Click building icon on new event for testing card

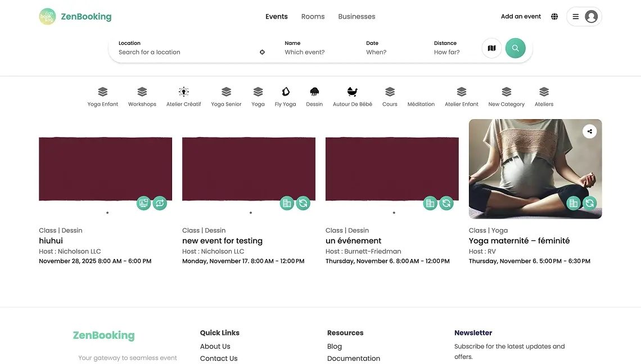[287, 203]
